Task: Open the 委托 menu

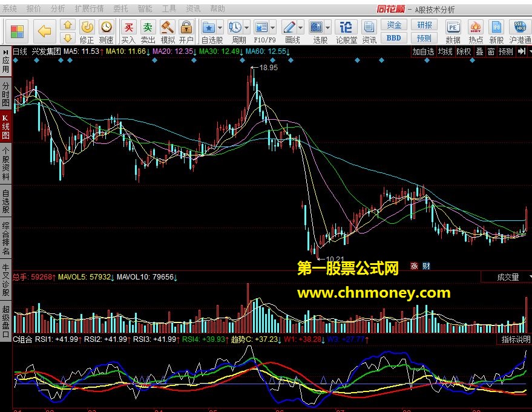Action: pyautogui.click(x=120, y=8)
